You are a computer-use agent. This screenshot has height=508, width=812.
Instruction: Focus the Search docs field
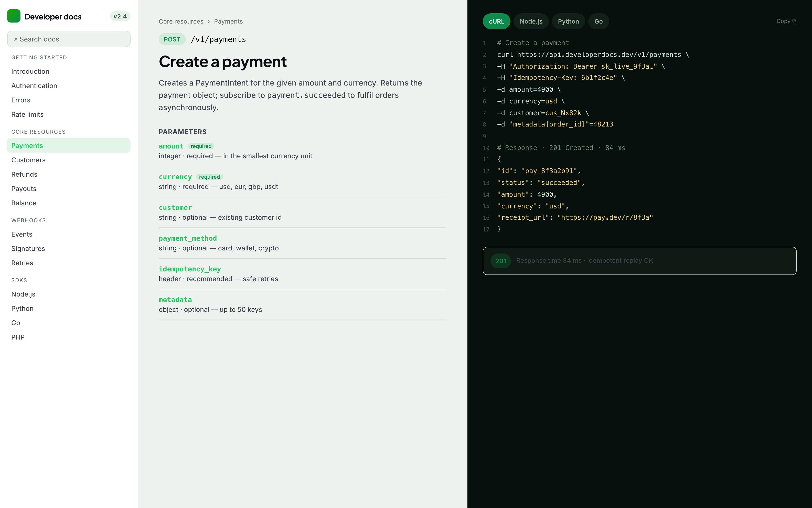(69, 39)
